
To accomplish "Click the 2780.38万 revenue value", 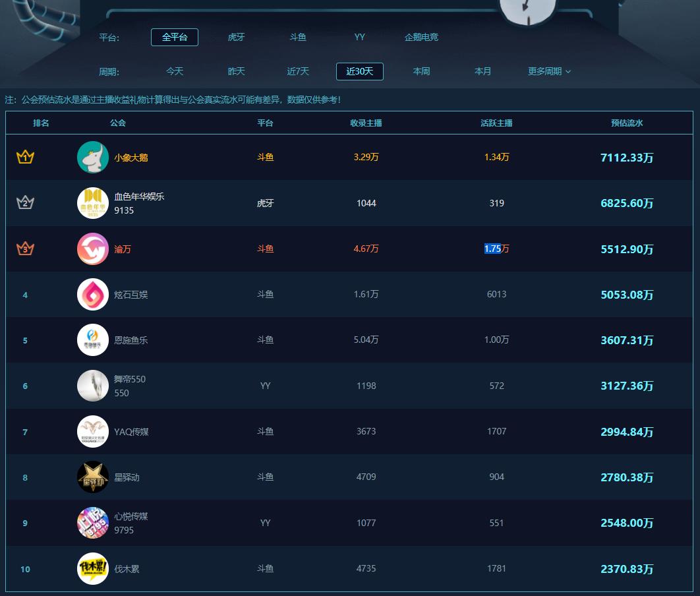I will 627,477.
